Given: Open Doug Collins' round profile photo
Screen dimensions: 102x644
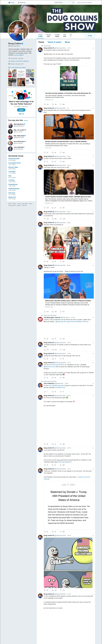Looking at the screenshot, I should 18,31.
